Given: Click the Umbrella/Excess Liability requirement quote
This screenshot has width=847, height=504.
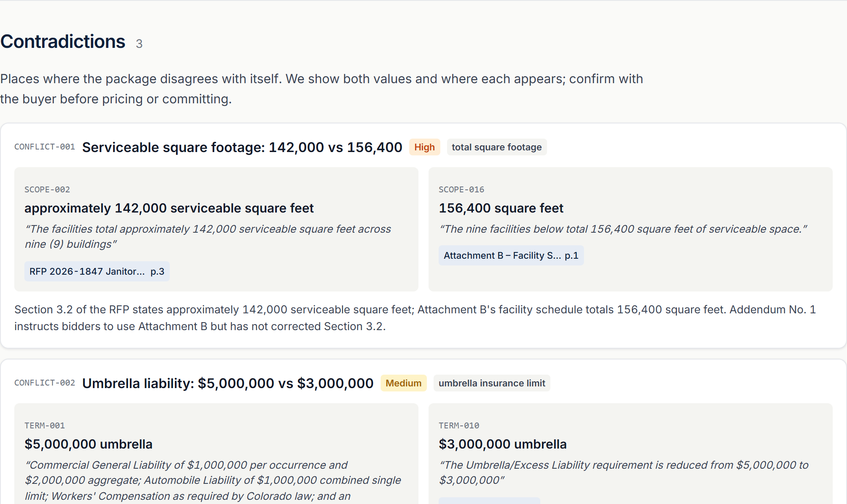Looking at the screenshot, I should pyautogui.click(x=623, y=472).
